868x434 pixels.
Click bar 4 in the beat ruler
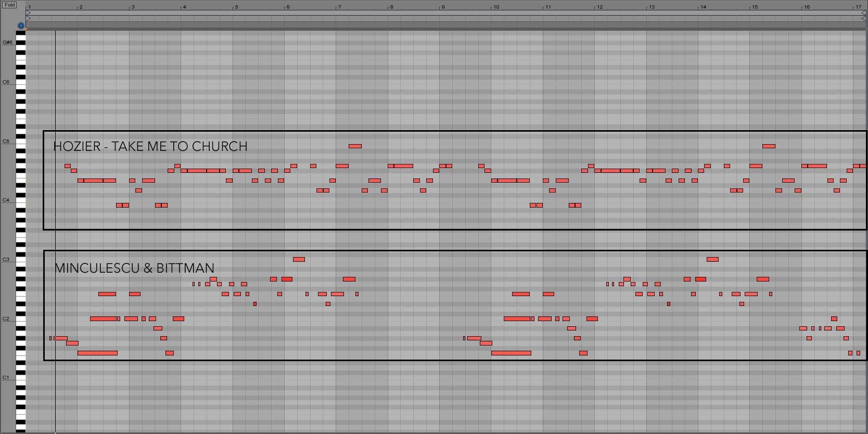(184, 7)
